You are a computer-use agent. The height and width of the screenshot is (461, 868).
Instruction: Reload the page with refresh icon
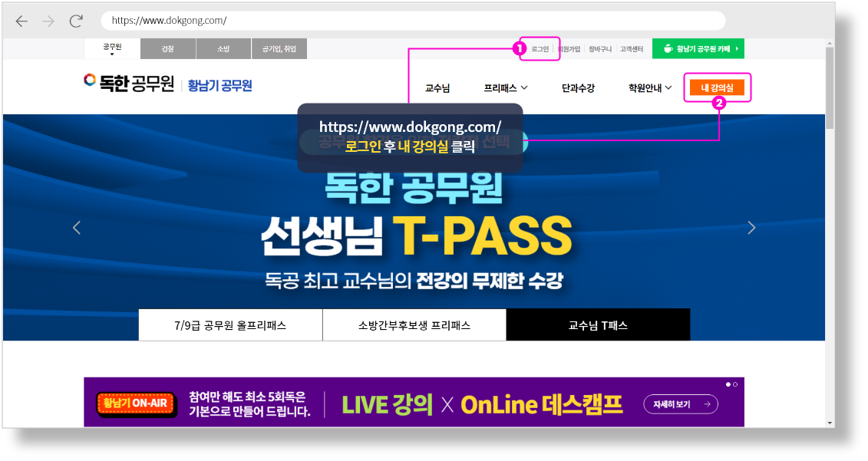coord(76,21)
